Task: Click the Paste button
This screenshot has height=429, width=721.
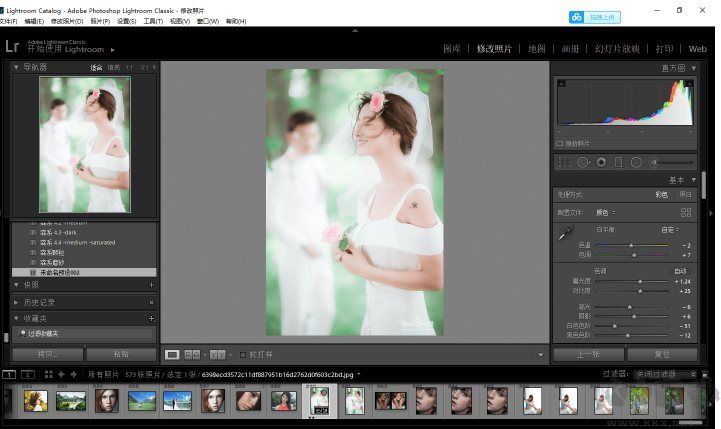Action: tap(120, 354)
